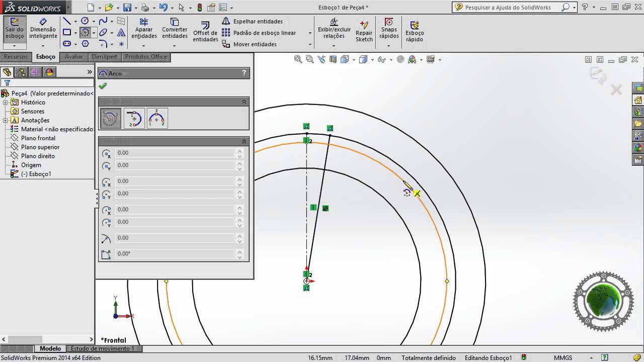
Task: Switch to the Recursos tab
Action: (16, 57)
